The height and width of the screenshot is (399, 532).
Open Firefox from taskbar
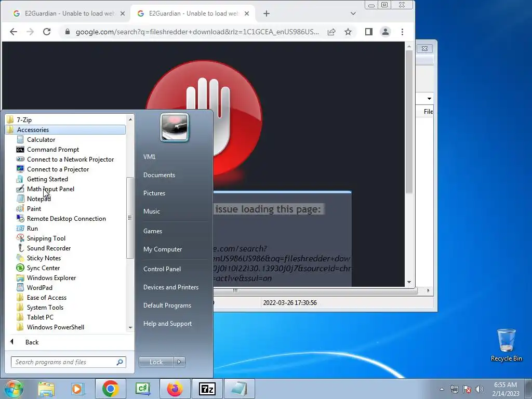175,389
